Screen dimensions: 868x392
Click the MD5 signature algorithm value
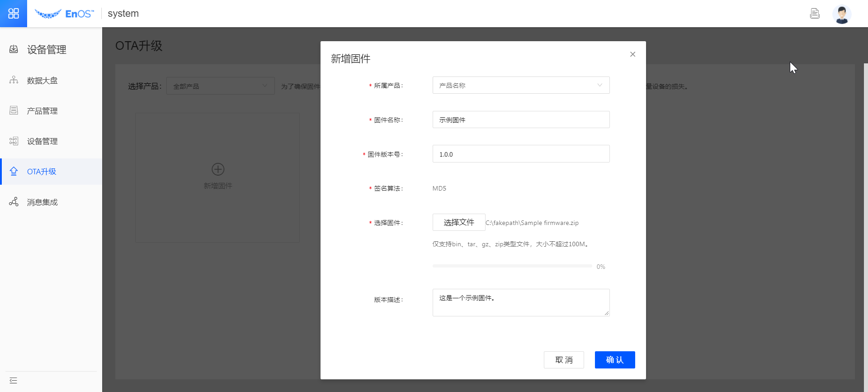pos(439,188)
